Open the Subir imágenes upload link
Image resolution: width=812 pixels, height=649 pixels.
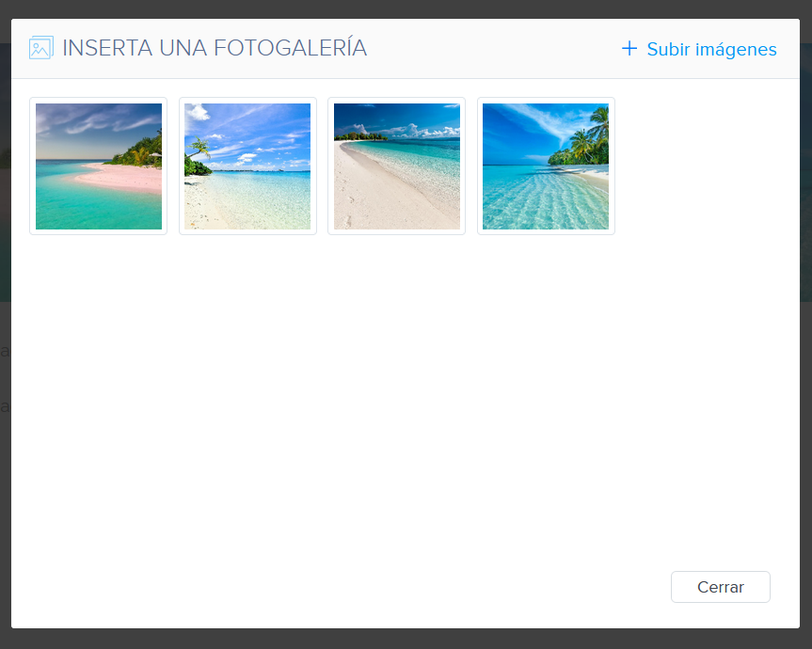711,49
